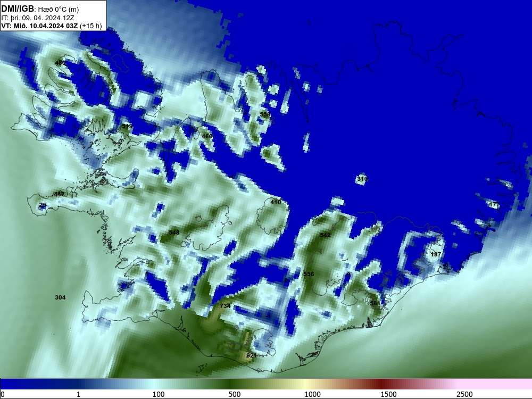Click the map value 410
This screenshot has height=399, width=532.
(x=276, y=202)
